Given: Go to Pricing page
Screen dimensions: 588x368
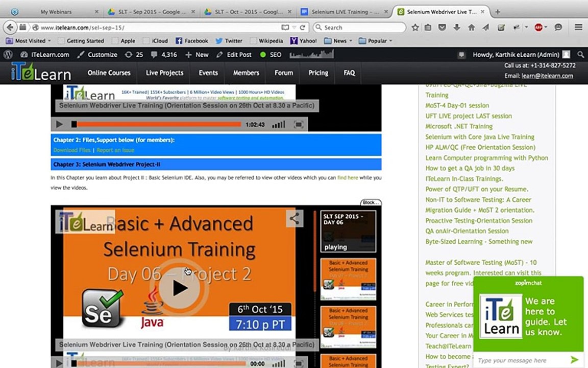Looking at the screenshot, I should coord(318,73).
